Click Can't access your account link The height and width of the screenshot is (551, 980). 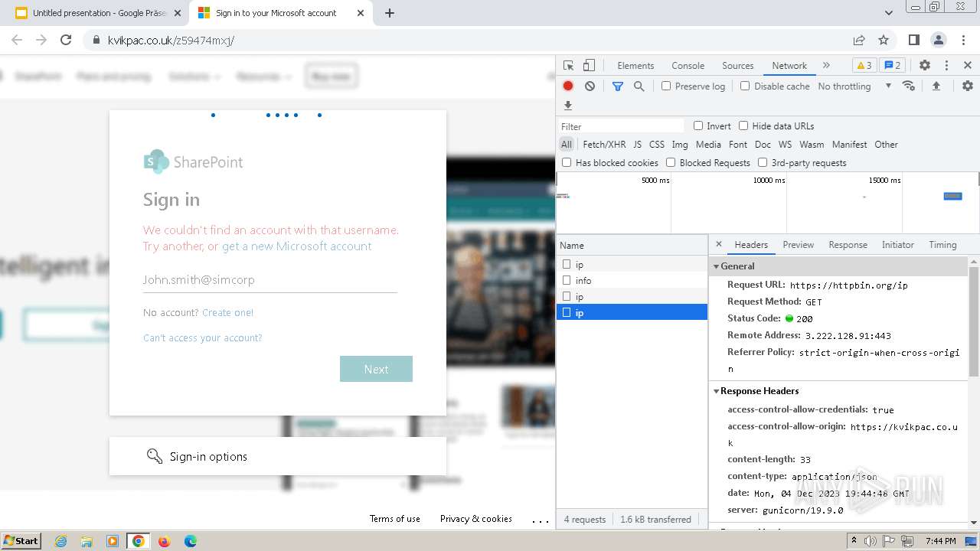[x=203, y=337]
